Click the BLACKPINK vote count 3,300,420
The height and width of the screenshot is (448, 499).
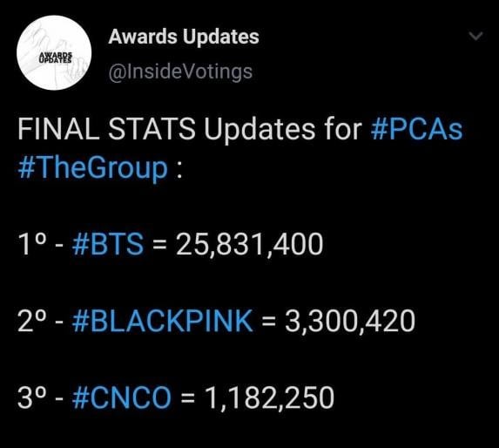point(350,322)
